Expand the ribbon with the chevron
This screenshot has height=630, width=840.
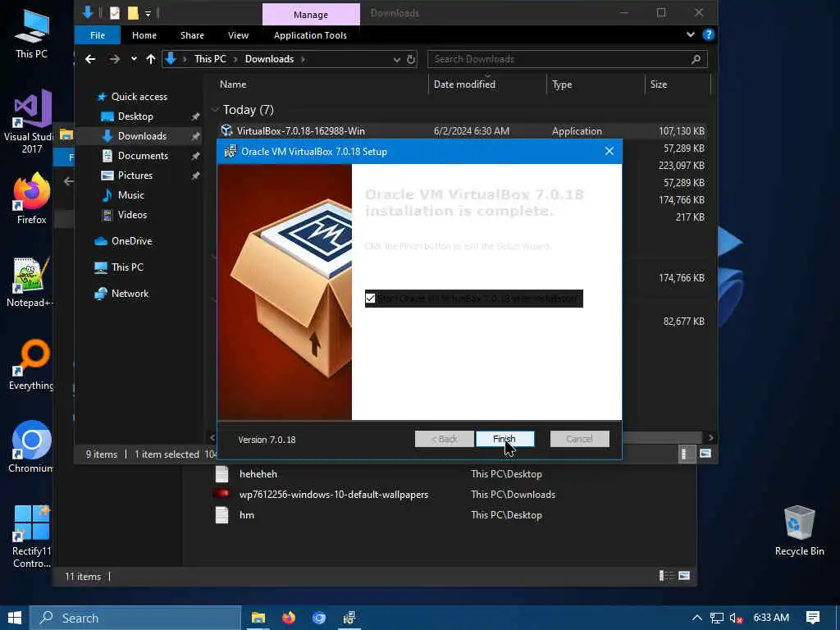691,34
